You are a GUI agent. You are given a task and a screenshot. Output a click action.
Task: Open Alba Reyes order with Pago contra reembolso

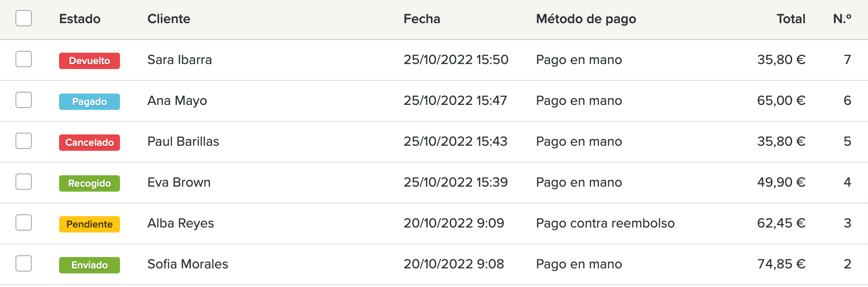pos(434,223)
